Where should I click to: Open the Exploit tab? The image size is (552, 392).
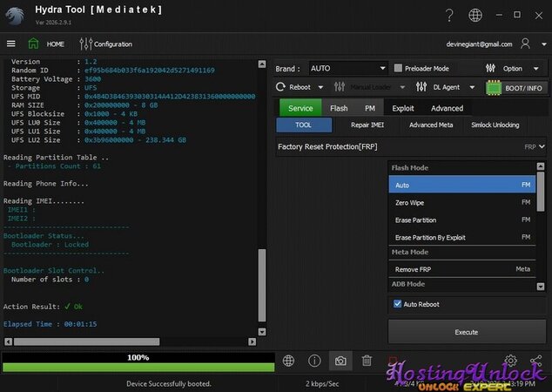pos(402,108)
